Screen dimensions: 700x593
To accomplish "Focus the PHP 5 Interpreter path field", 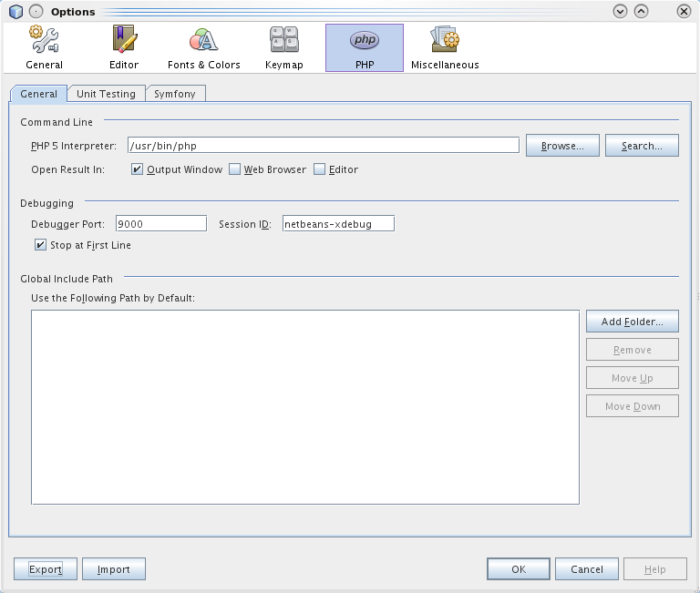I will click(324, 146).
